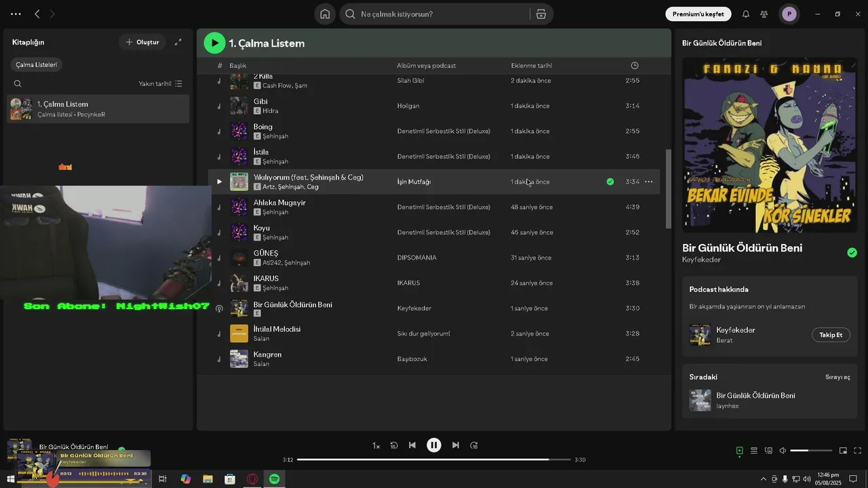The image size is (868, 488).
Task: Open File Explorer from the taskbar
Action: point(208,479)
